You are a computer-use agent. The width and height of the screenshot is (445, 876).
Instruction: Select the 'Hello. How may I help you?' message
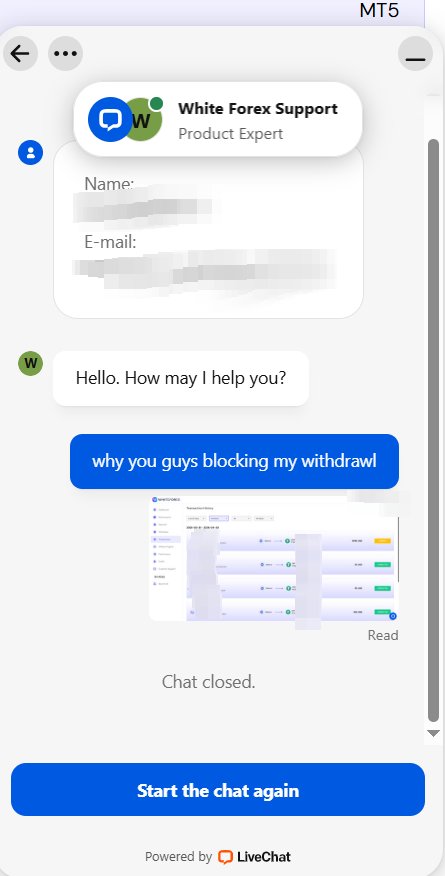click(x=181, y=378)
